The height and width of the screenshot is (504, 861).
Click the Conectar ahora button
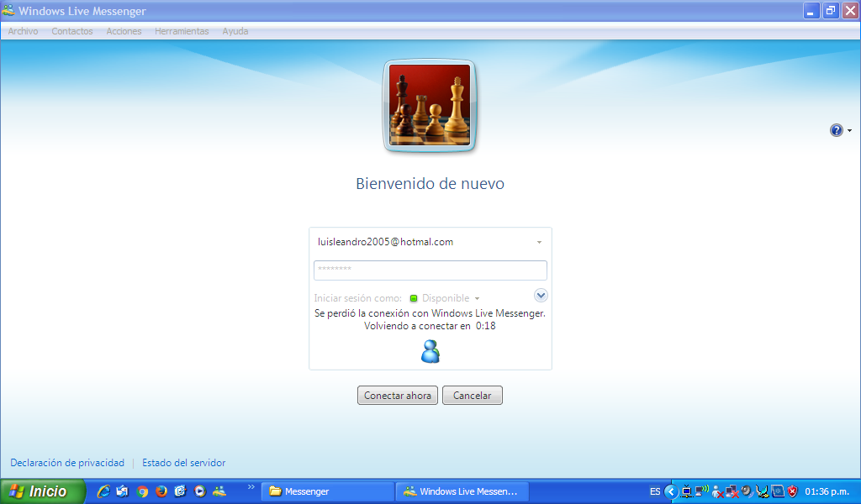[x=398, y=396]
